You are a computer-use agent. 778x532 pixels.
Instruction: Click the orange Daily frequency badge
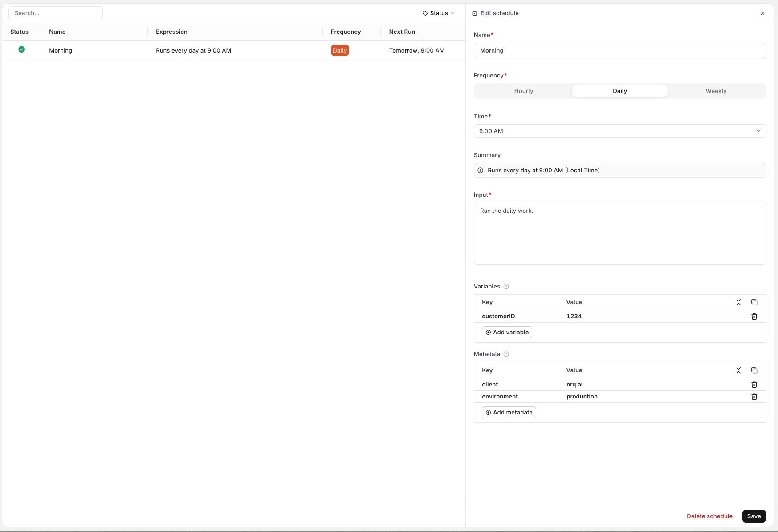[x=340, y=51]
